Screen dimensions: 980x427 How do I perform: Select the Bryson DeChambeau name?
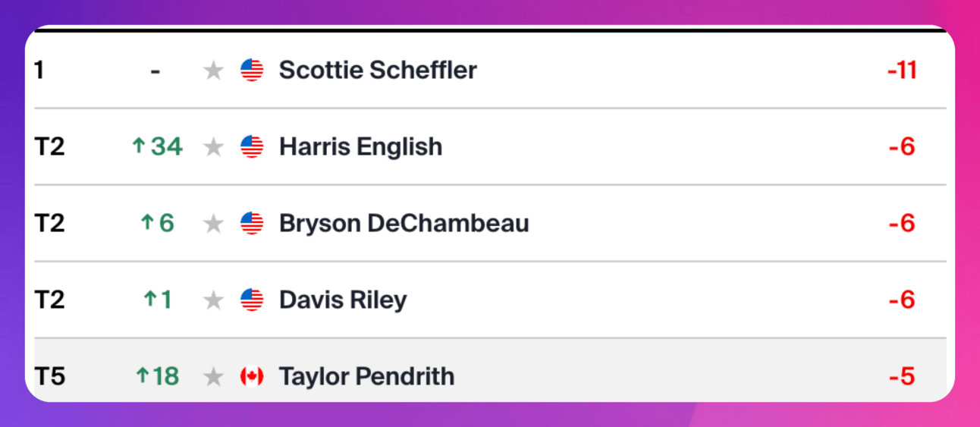coord(404,224)
